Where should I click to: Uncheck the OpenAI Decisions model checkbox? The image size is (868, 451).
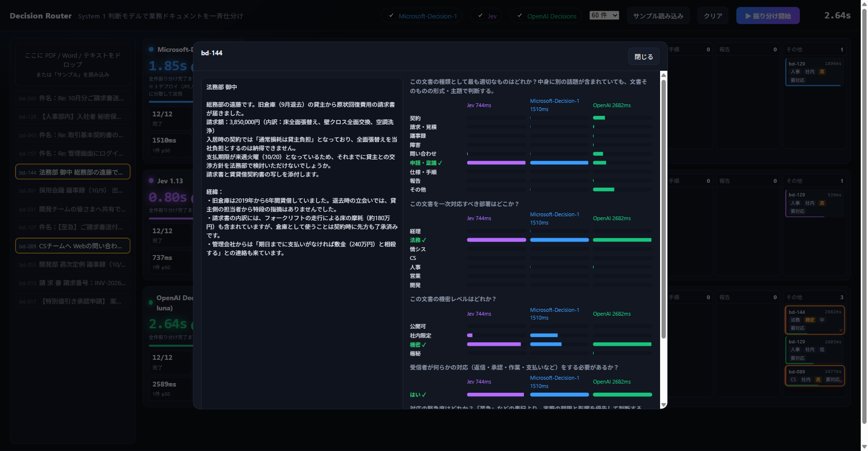[x=520, y=16]
